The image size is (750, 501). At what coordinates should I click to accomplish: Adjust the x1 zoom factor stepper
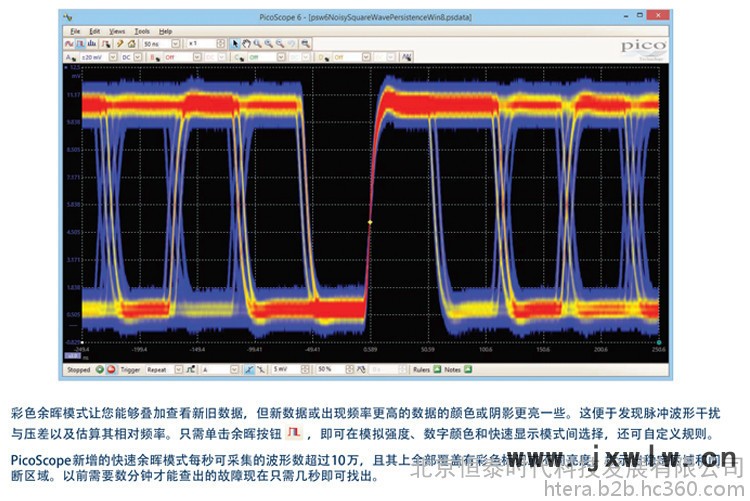pos(221,44)
